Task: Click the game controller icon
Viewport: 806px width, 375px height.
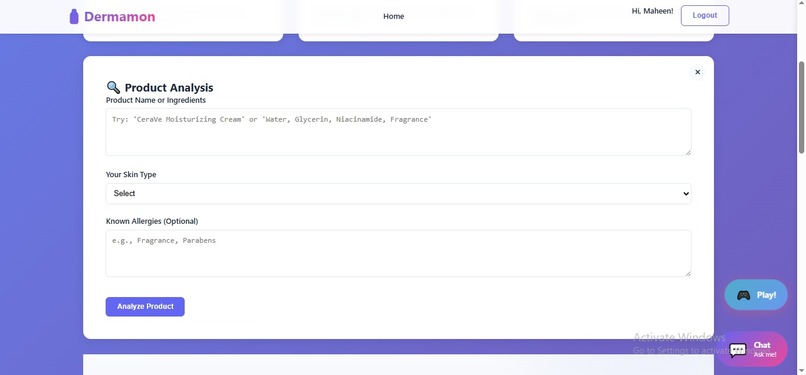Action: [743, 295]
